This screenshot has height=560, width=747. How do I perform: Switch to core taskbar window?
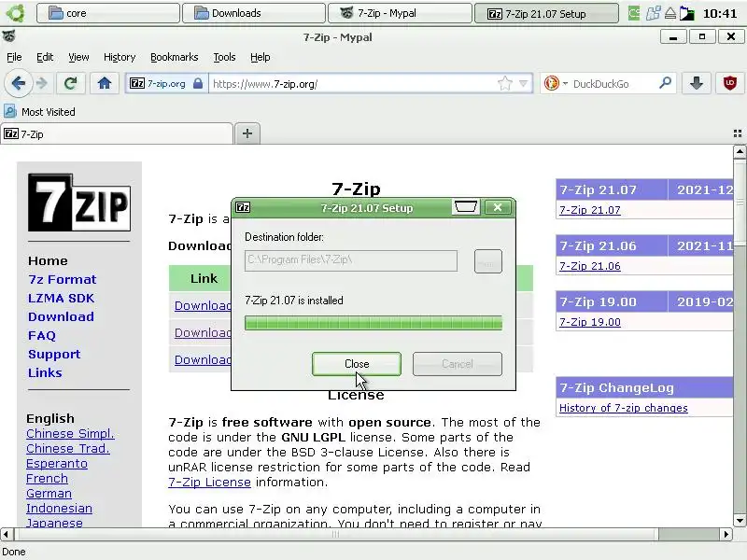(108, 13)
